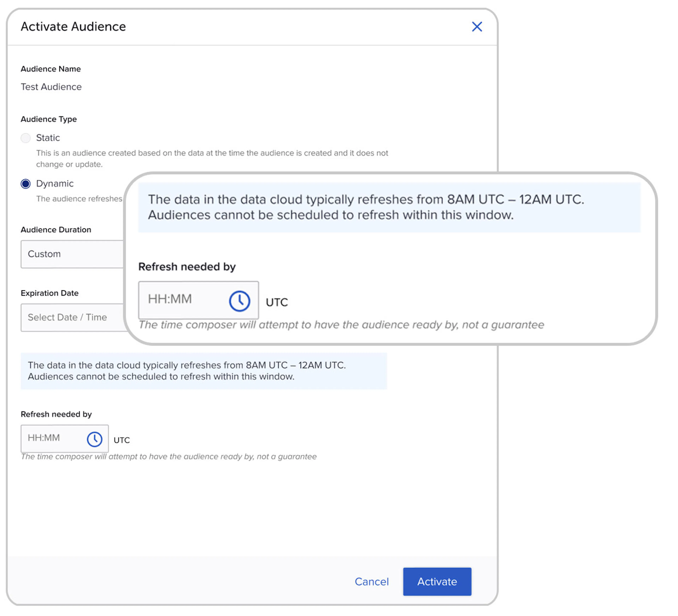The height and width of the screenshot is (616, 678).
Task: Click the Audience Type label
Action: pyautogui.click(x=49, y=119)
